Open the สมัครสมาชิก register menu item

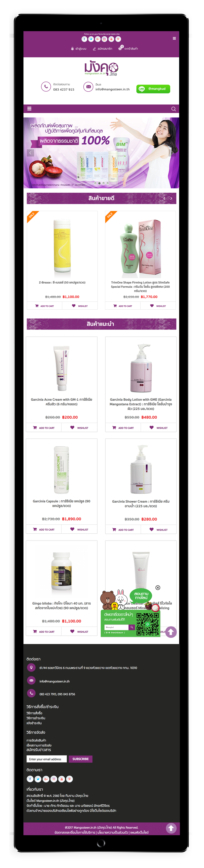102,49
